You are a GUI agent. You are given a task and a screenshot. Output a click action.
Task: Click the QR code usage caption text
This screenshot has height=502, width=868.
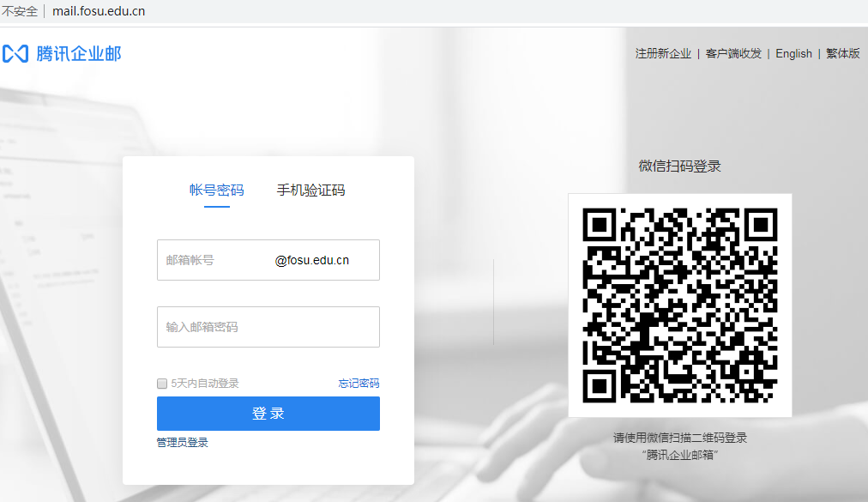[680, 445]
